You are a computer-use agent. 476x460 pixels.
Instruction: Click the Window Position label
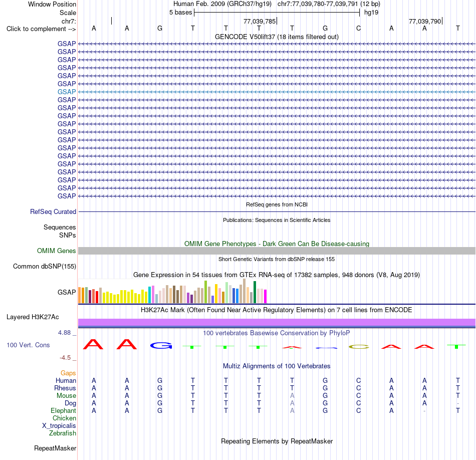[52, 4]
